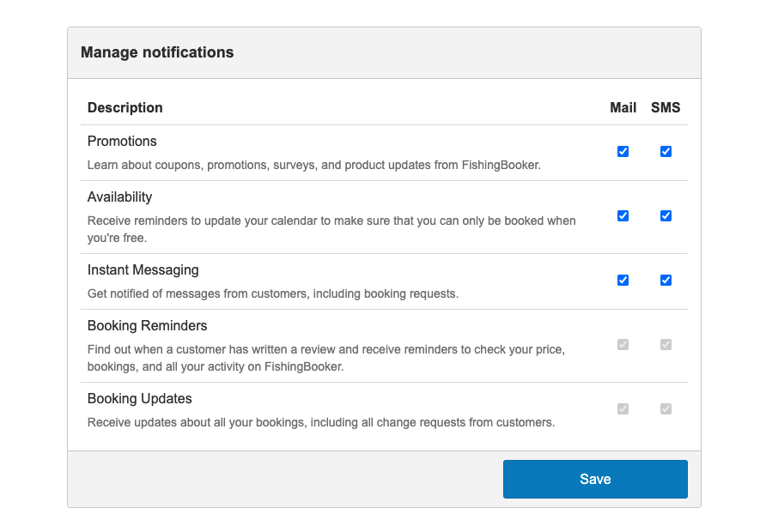Toggle the SMS checkbox for Instant Messaging
Image resolution: width=760 pixels, height=532 pixels.
point(666,280)
